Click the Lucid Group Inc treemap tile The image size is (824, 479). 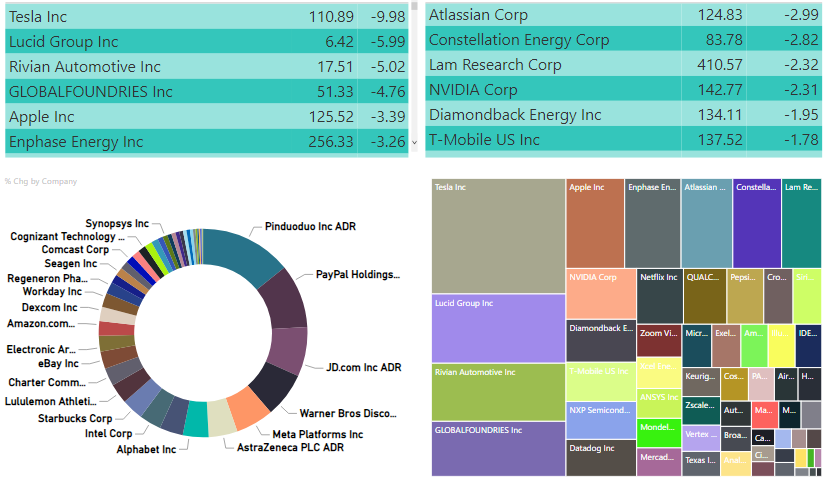tap(498, 329)
